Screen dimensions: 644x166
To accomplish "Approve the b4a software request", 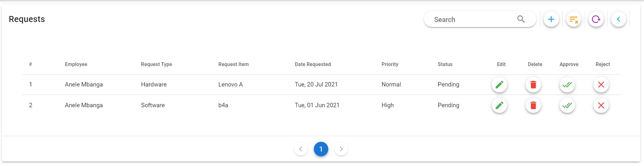I will point(567,105).
